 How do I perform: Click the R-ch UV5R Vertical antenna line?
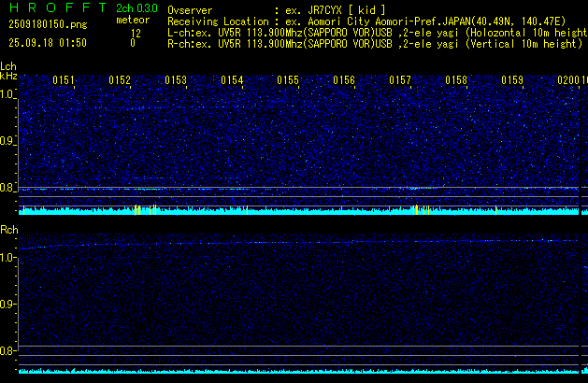(375, 44)
